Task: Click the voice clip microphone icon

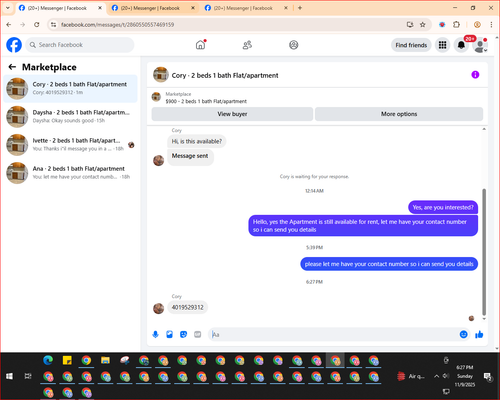Action: tap(155, 334)
